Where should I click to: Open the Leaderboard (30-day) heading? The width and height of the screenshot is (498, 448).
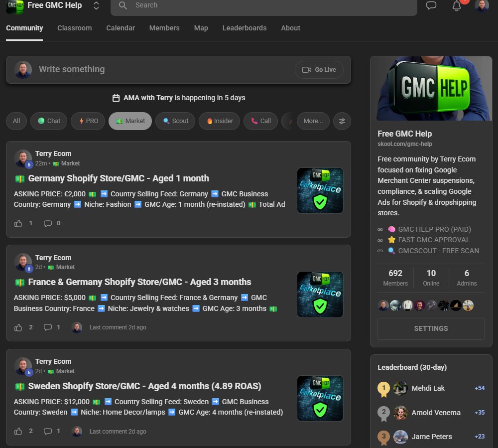pos(412,367)
